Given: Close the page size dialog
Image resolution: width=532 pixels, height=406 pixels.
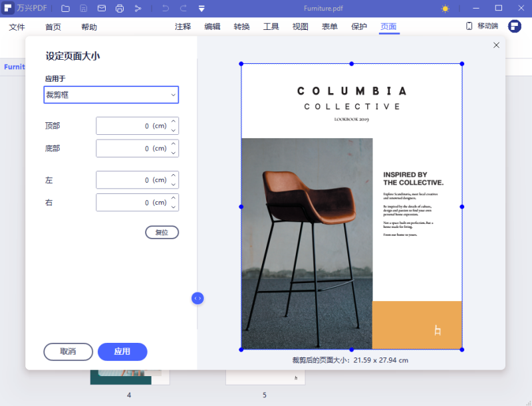Looking at the screenshot, I should pos(496,45).
